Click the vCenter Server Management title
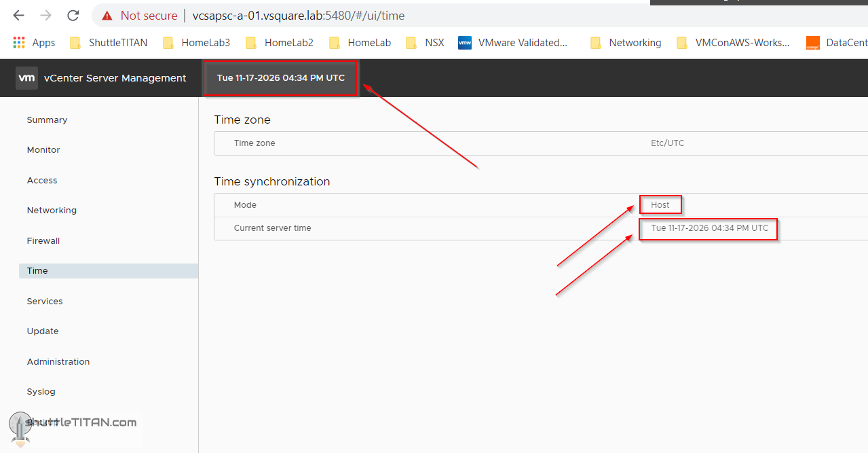 point(115,78)
